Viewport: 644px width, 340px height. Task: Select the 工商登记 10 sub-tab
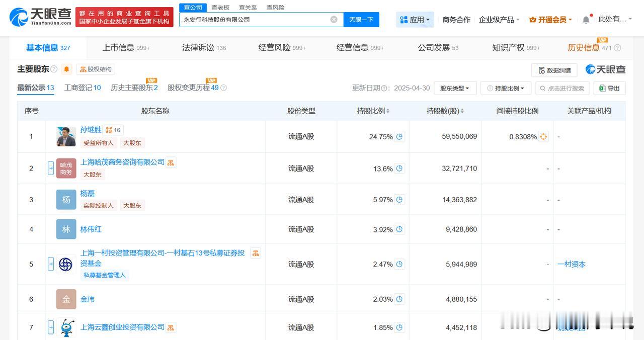pyautogui.click(x=83, y=88)
